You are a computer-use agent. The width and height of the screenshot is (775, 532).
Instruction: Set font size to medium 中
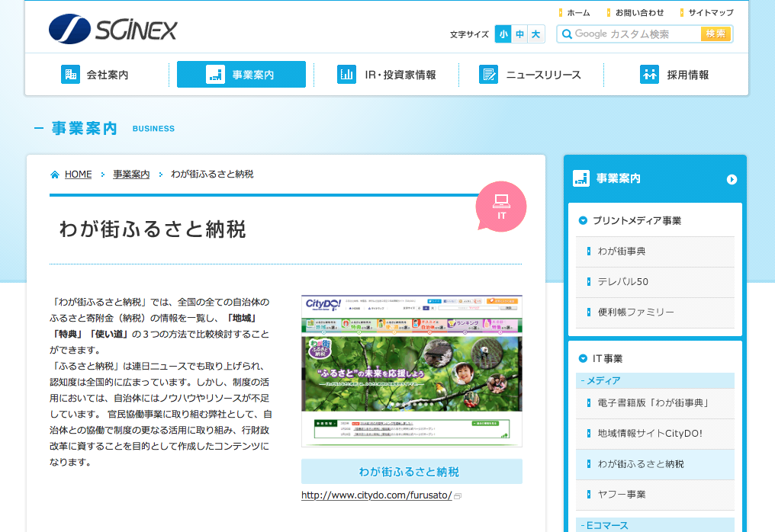pos(519,34)
